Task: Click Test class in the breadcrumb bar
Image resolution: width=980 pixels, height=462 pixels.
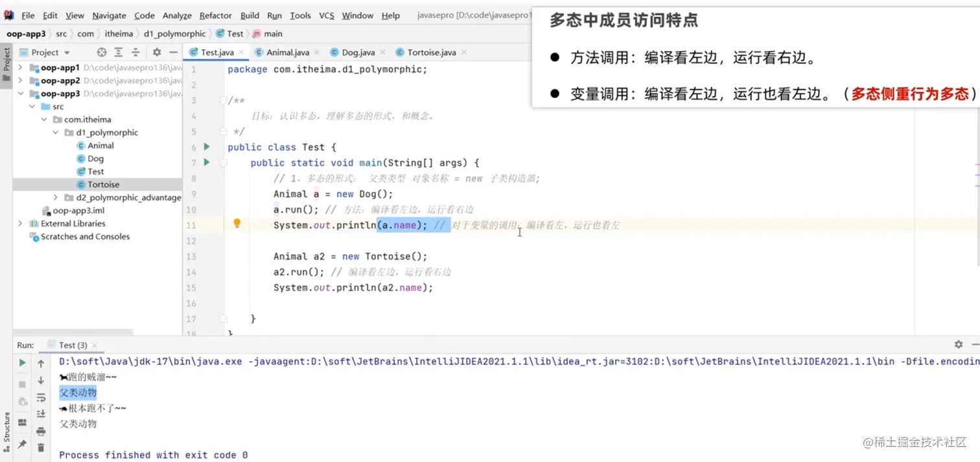Action: 230,34
